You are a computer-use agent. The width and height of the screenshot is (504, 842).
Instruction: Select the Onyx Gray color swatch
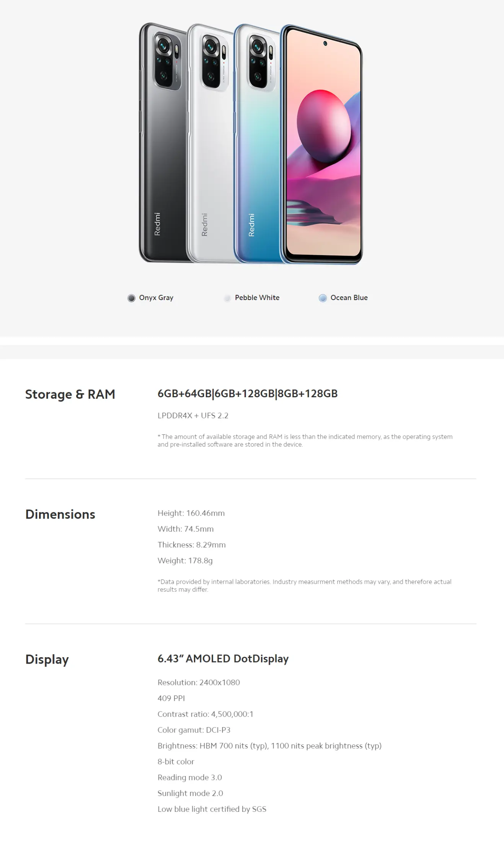pyautogui.click(x=131, y=298)
